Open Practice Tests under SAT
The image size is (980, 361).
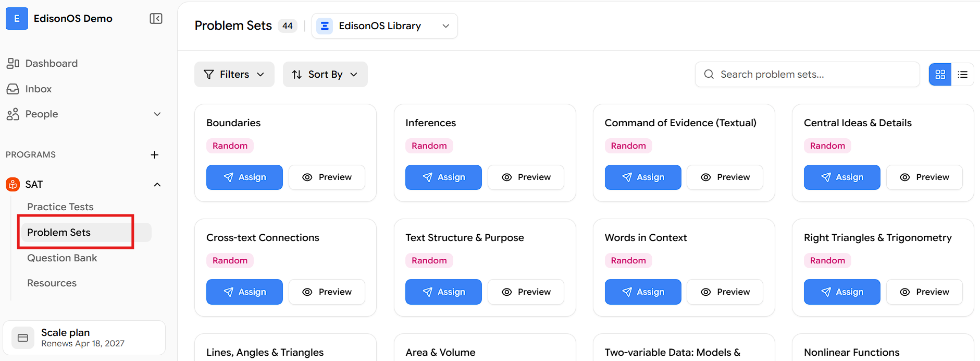60,207
